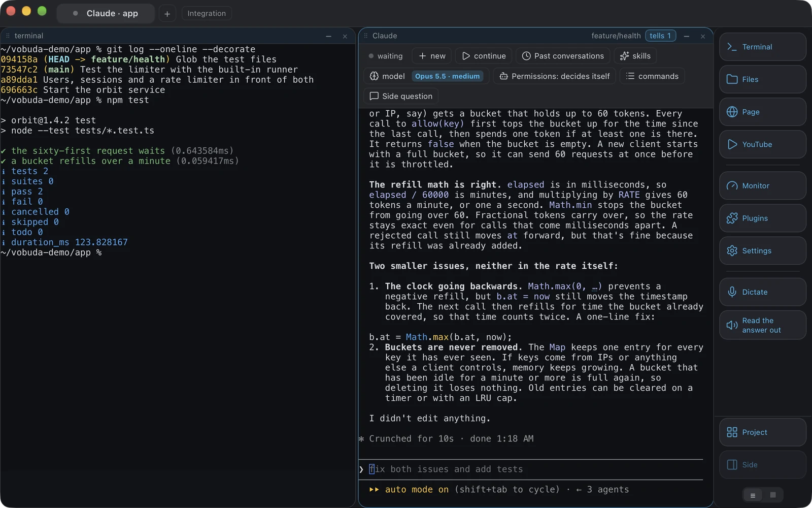812x508 pixels.
Task: Open the Page sidebar button
Action: pos(762,112)
